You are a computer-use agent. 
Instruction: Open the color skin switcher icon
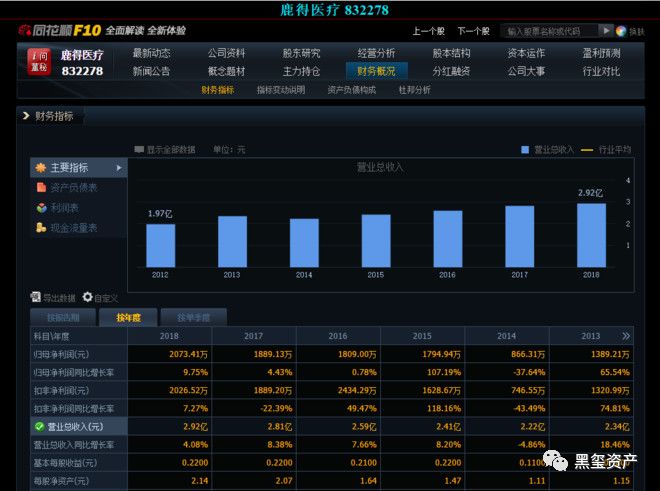[x=621, y=31]
